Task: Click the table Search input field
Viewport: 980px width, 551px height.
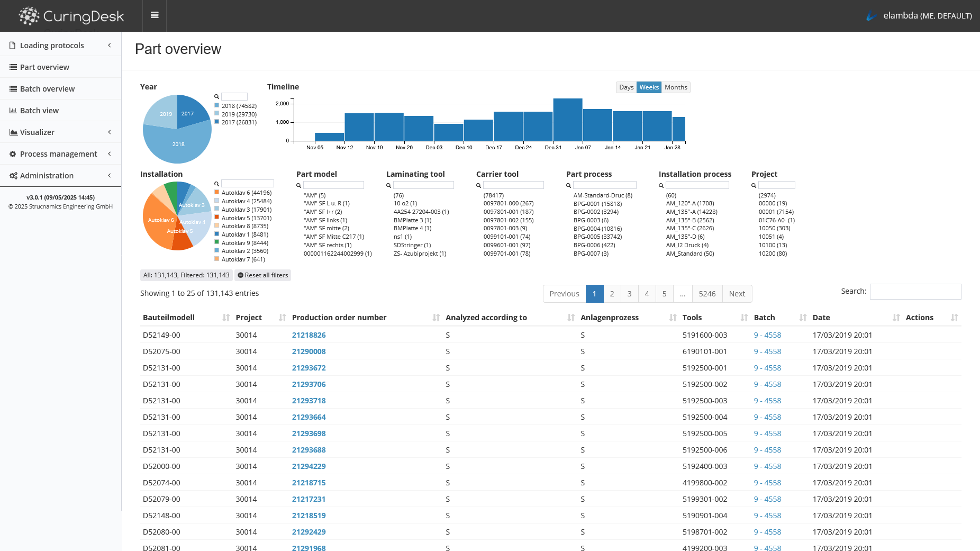Action: click(x=915, y=292)
